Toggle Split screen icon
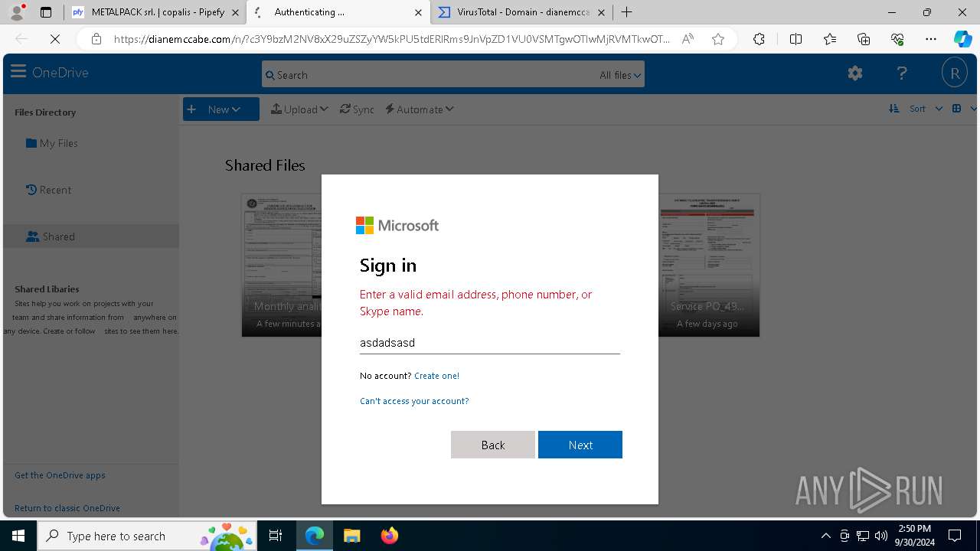The width and height of the screenshot is (980, 551). [x=795, y=39]
